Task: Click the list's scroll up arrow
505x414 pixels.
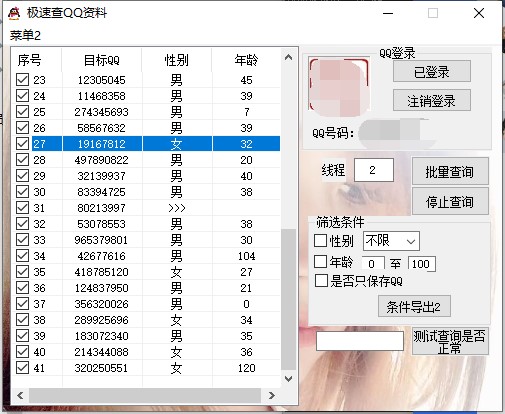Action: [x=289, y=57]
